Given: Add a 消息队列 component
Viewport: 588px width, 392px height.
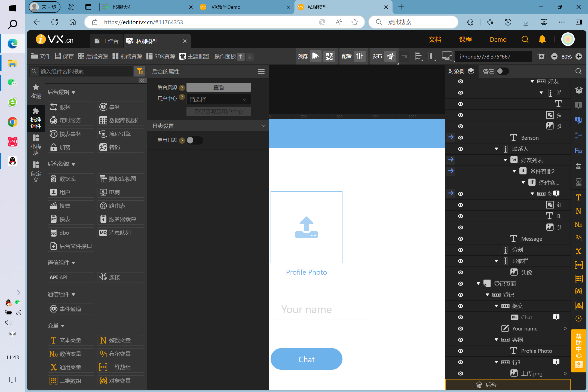Looking at the screenshot, I should point(121,233).
